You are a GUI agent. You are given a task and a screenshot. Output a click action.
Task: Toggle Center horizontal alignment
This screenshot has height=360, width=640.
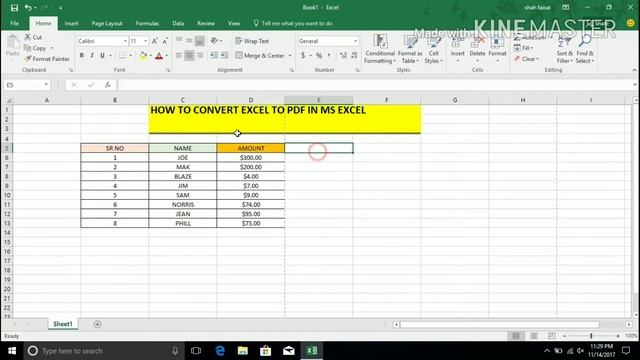click(x=189, y=55)
